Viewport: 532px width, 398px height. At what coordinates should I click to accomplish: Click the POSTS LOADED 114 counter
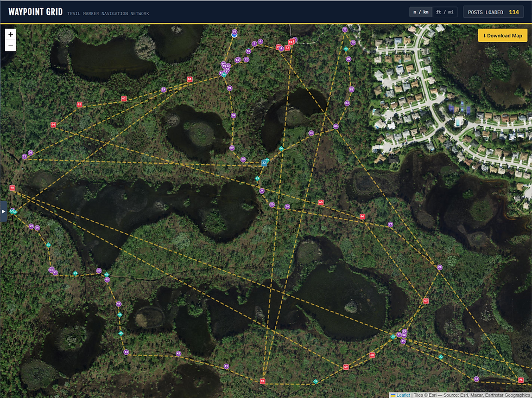[x=493, y=12]
